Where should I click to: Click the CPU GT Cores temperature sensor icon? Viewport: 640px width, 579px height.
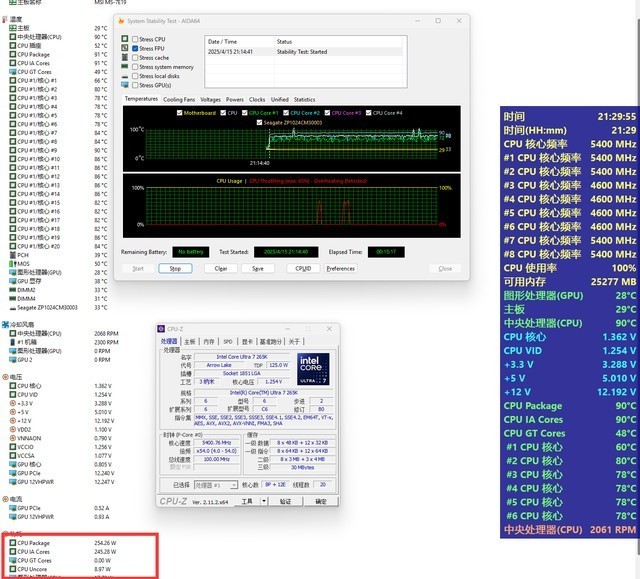coord(13,72)
